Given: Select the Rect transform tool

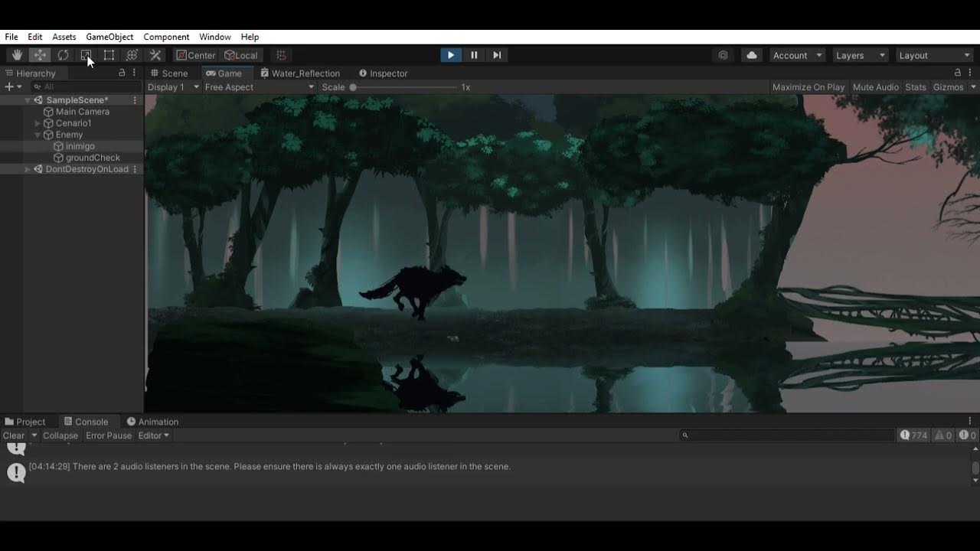Looking at the screenshot, I should [109, 55].
